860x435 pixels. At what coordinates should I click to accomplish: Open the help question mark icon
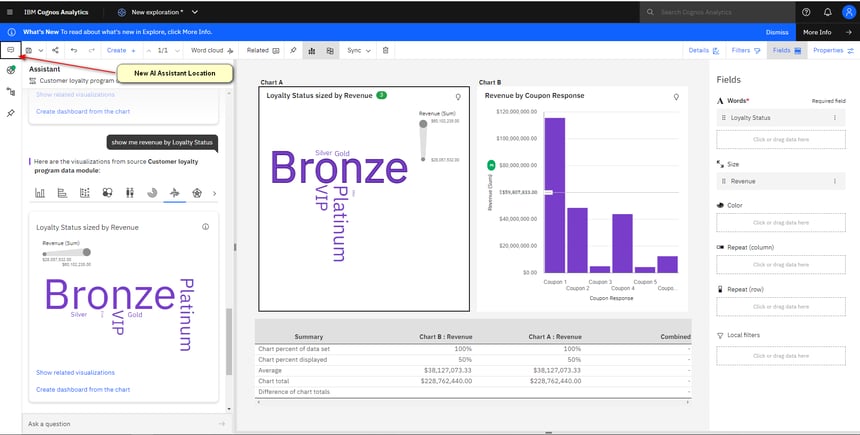tap(806, 12)
